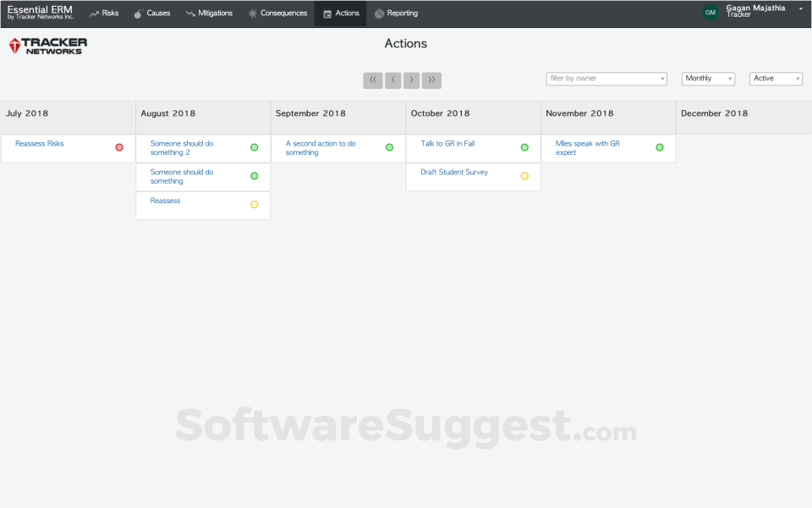812x508 pixels.
Task: Click red status dot on Reassess Risks
Action: (119, 147)
